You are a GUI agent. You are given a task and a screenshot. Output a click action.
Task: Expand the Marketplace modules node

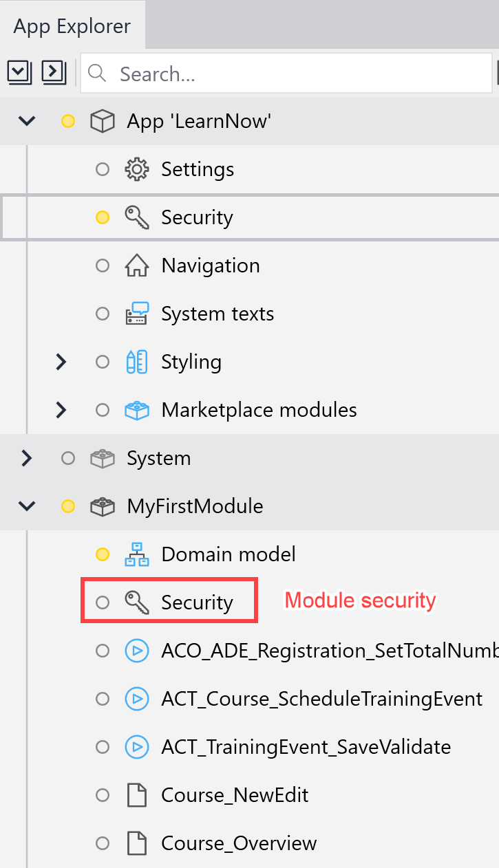click(61, 410)
